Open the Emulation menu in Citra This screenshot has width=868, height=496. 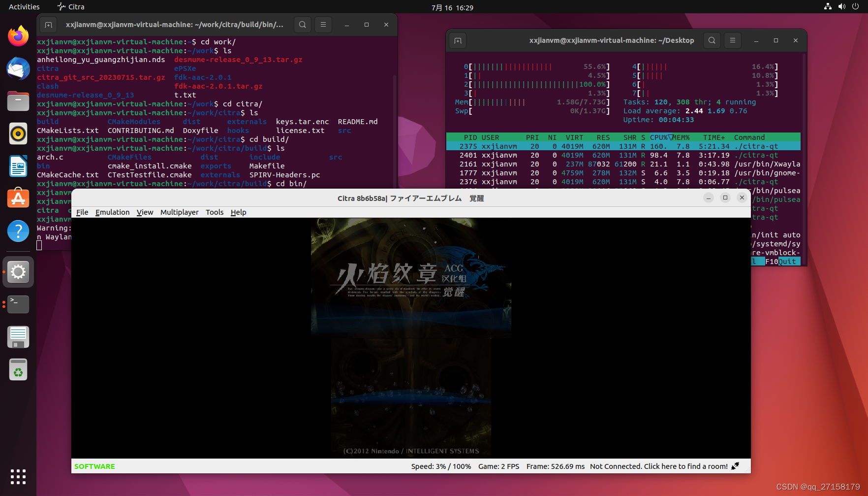pos(112,212)
